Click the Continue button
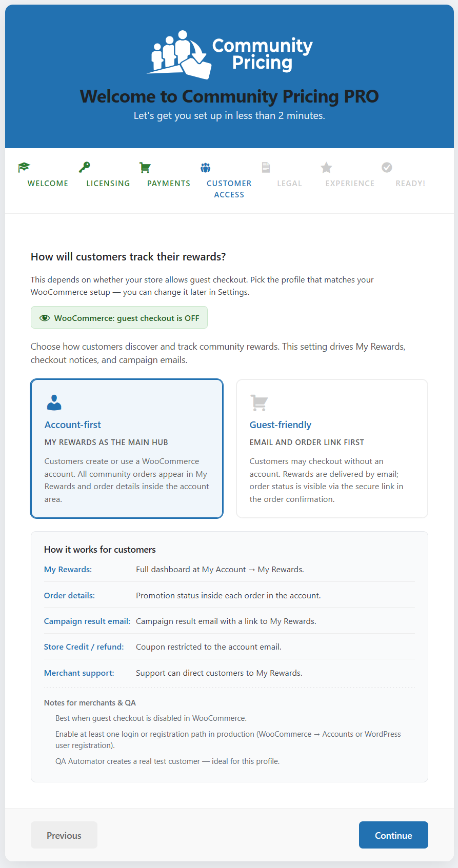The width and height of the screenshot is (458, 868). click(x=393, y=835)
